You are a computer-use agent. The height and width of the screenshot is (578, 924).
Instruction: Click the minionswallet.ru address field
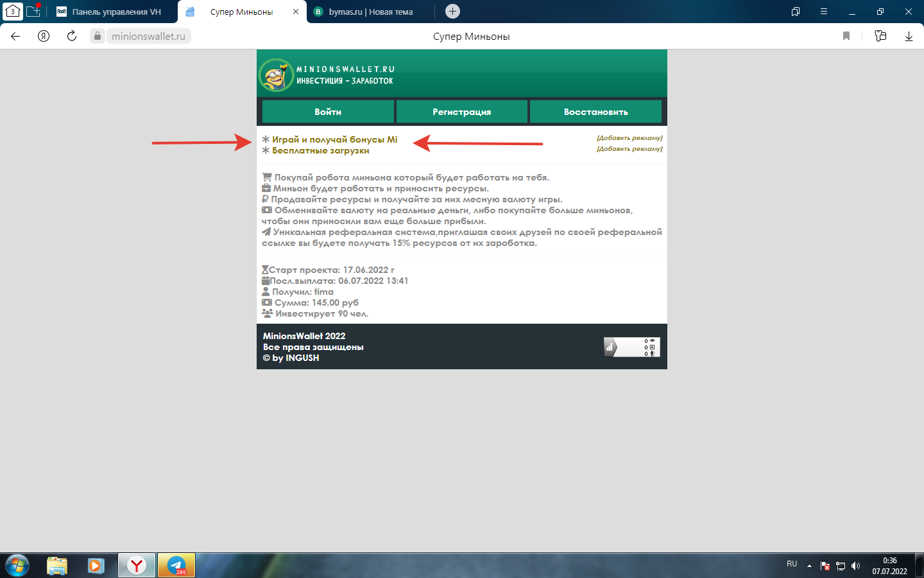point(148,37)
